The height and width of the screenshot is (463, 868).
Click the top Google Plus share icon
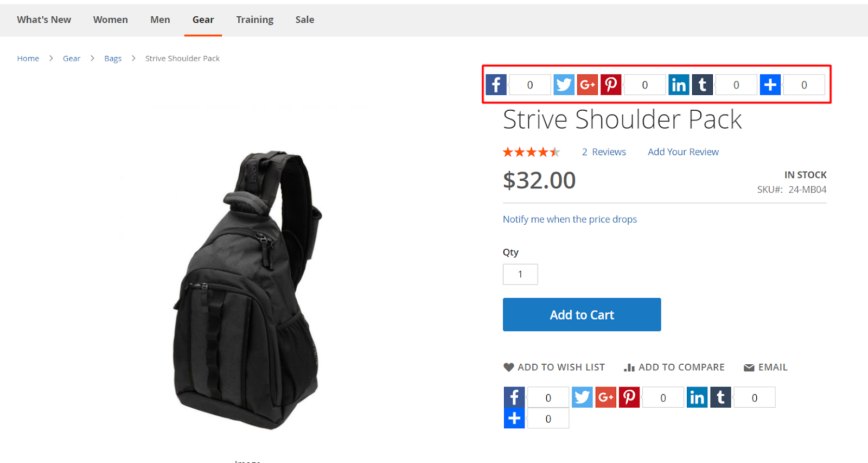[x=587, y=85]
